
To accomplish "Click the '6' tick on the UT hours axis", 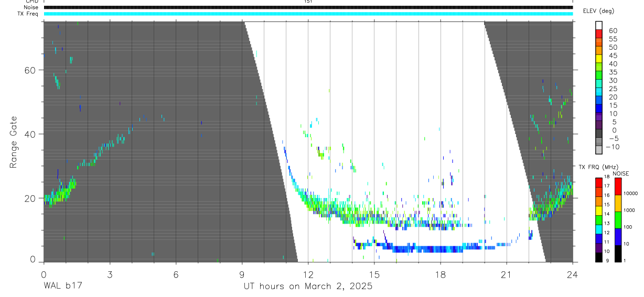I will 176,275.
